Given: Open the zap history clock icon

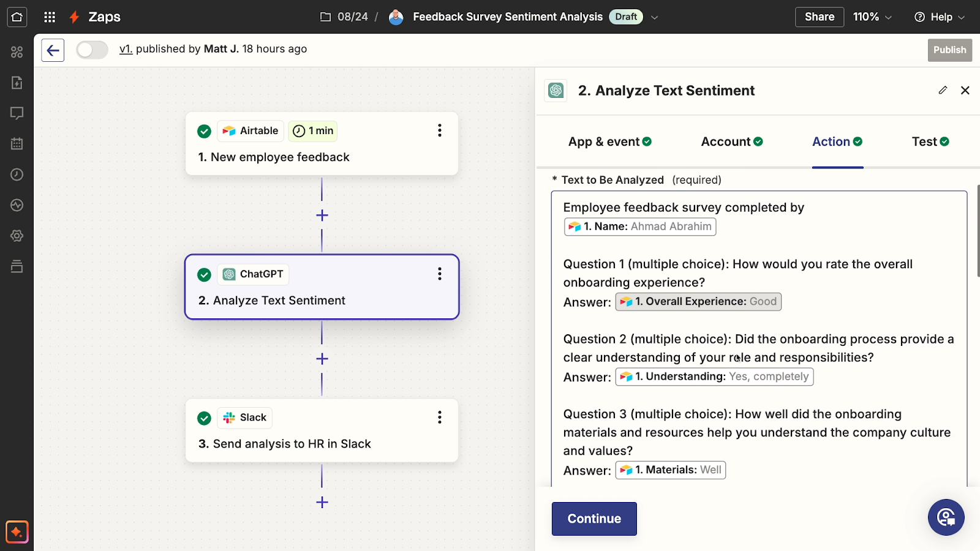Looking at the screenshot, I should coord(17,174).
